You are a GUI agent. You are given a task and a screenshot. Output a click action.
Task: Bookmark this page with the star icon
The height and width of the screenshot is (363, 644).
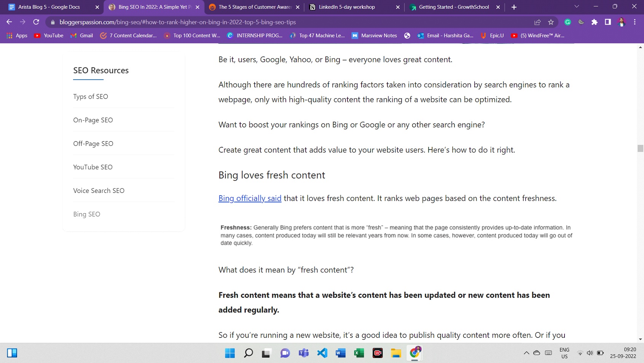pyautogui.click(x=551, y=22)
